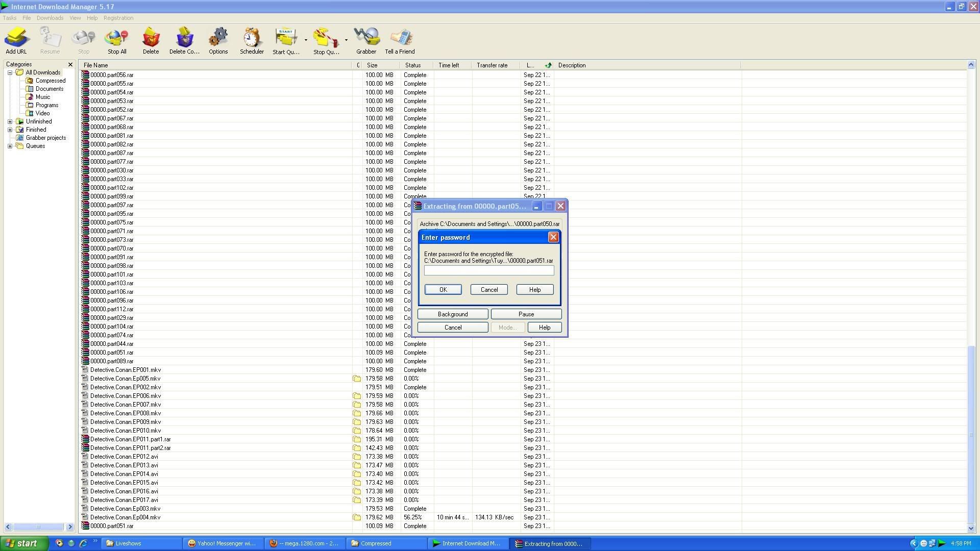Click folder icon of Detective.Conan.EP017.avi row
The image size is (980, 551).
(357, 500)
